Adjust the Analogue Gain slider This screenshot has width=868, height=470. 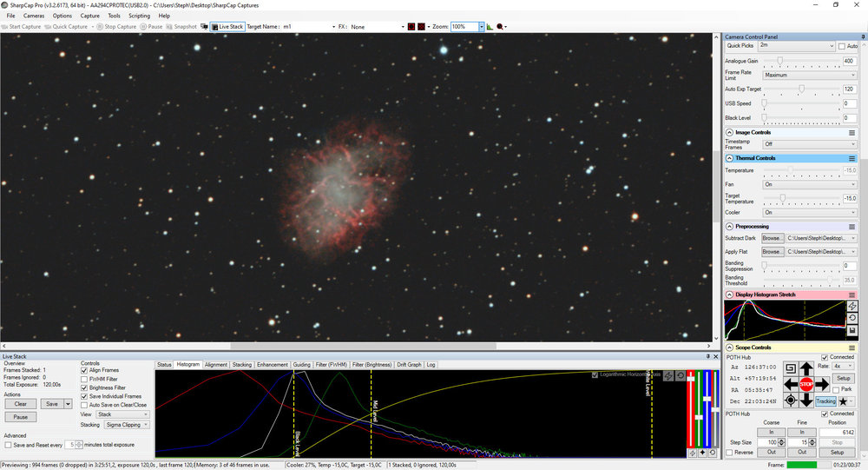coord(779,61)
